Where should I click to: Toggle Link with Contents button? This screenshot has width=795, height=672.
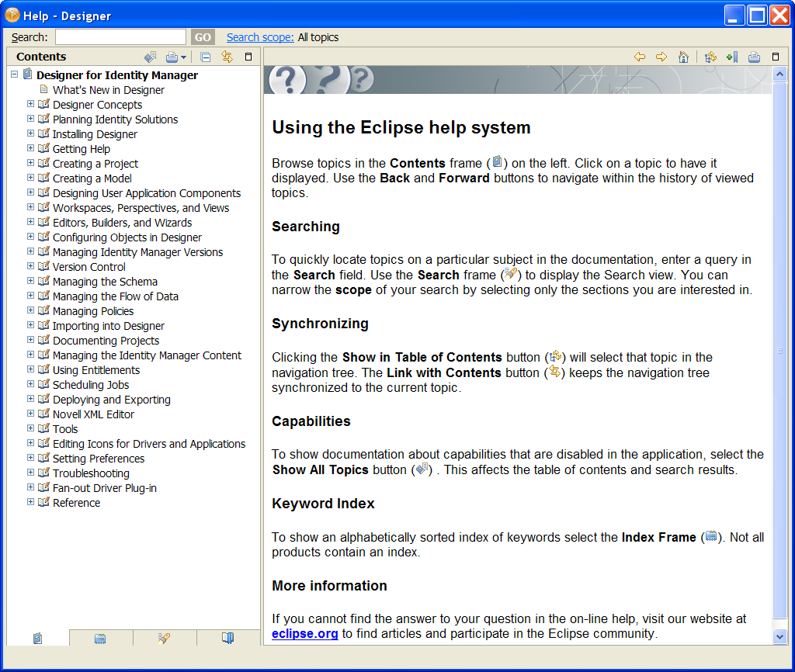tap(227, 57)
